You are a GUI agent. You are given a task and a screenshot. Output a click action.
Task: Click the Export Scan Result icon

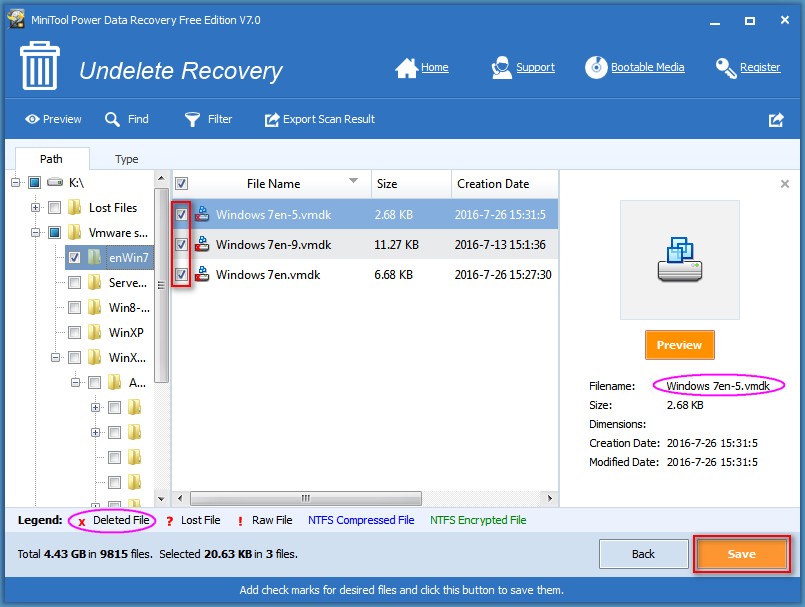coord(272,119)
